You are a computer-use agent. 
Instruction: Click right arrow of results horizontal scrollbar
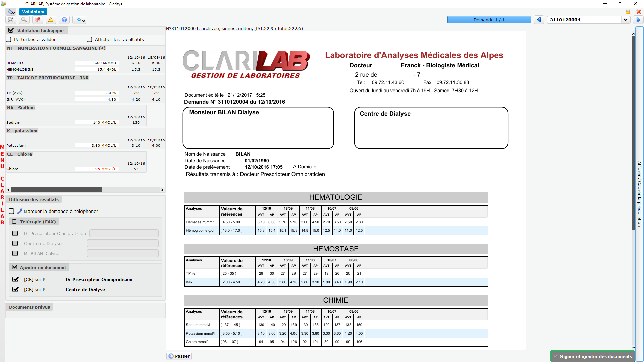[x=162, y=190]
